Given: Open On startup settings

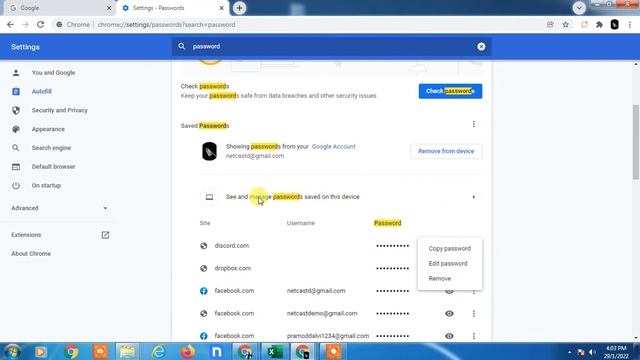Looking at the screenshot, I should 46,185.
